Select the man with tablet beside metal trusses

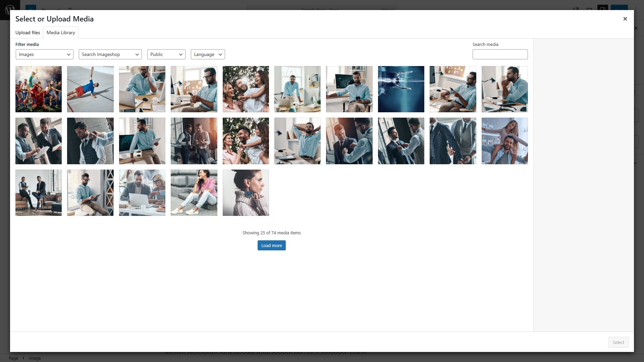[90, 193]
